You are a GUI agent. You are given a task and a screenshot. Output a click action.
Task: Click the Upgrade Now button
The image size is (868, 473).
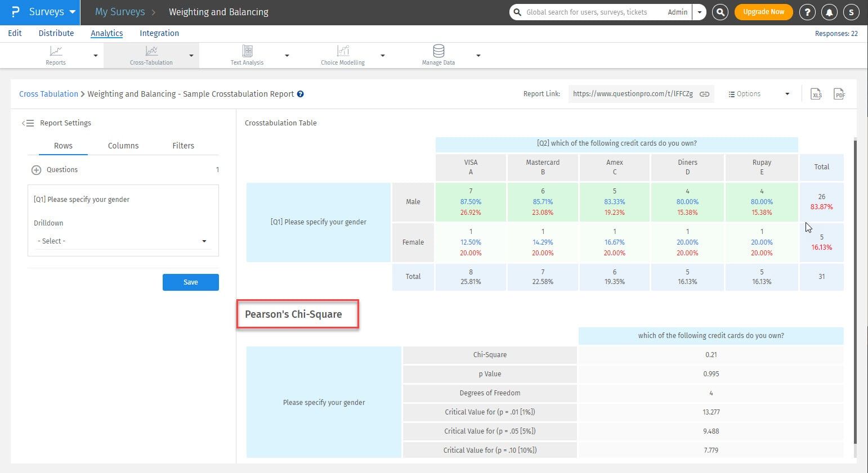[x=763, y=12]
